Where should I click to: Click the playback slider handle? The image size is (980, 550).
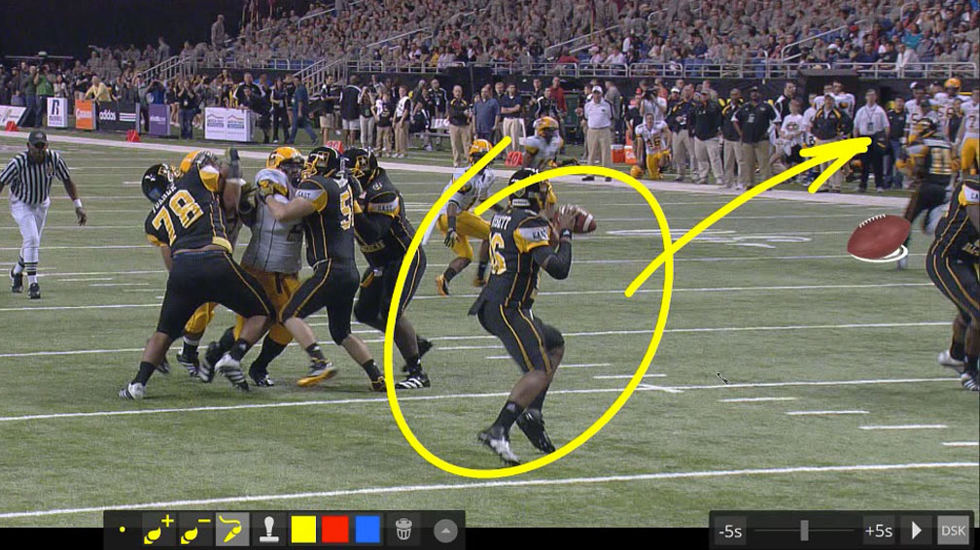point(804,531)
